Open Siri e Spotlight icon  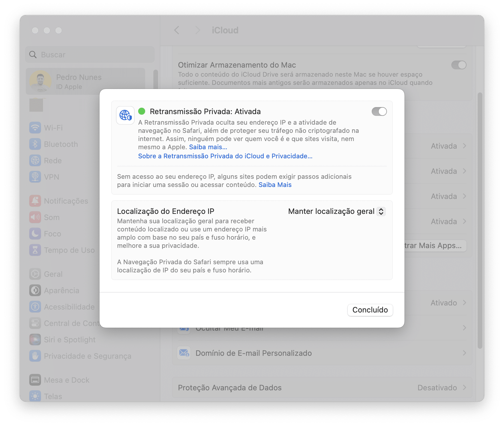click(35, 339)
